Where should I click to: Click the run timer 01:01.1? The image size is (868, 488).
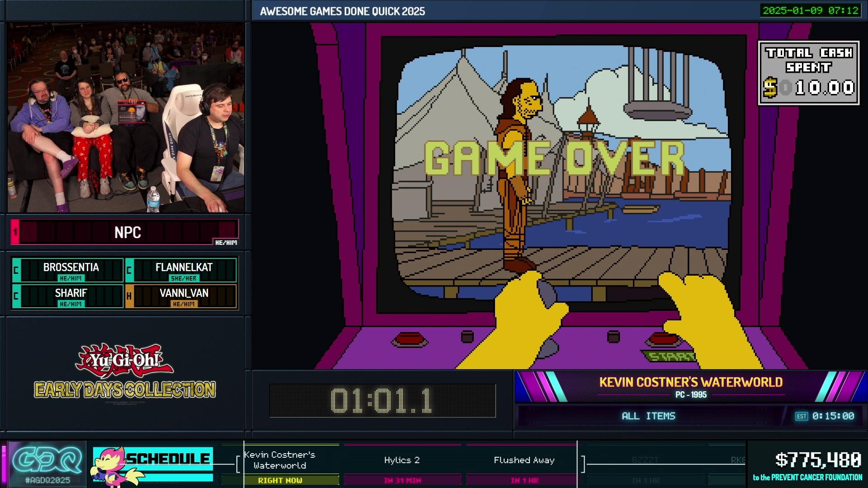[382, 401]
